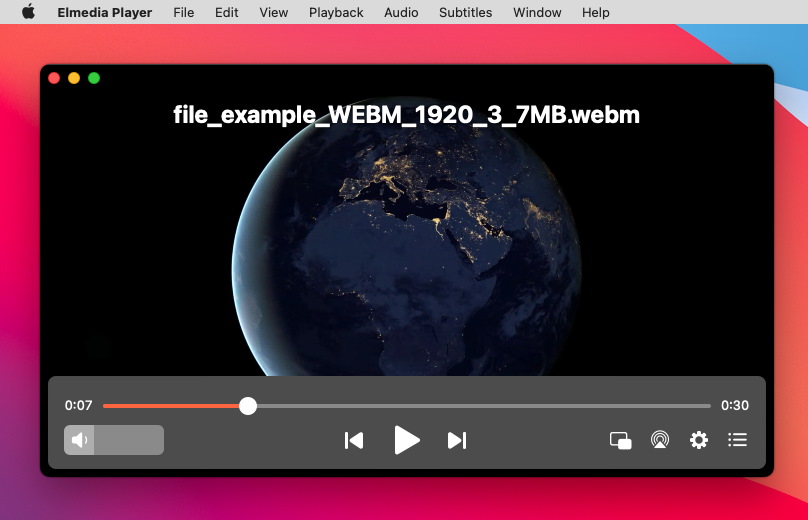
Task: Click elapsed time 0:07
Action: pyautogui.click(x=78, y=406)
